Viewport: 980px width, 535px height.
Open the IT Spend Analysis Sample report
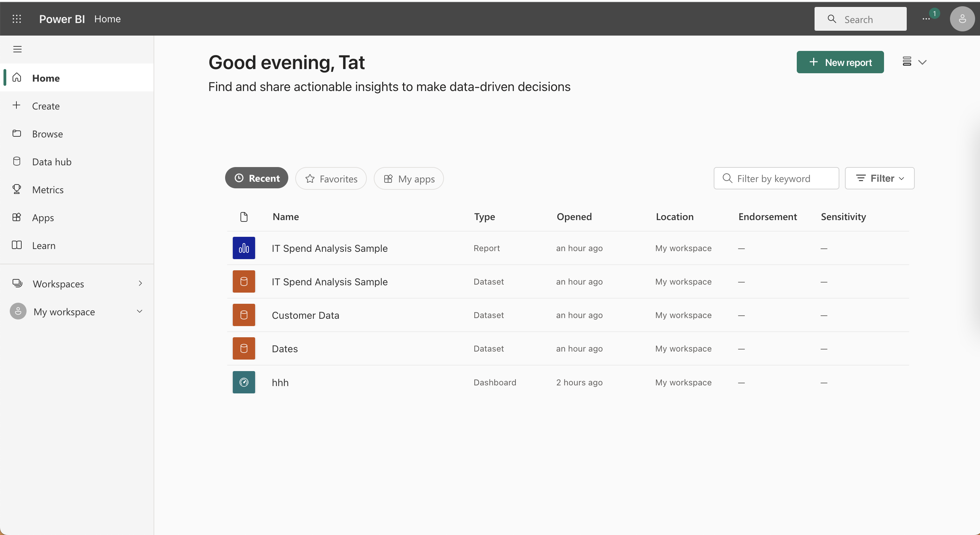pyautogui.click(x=329, y=248)
